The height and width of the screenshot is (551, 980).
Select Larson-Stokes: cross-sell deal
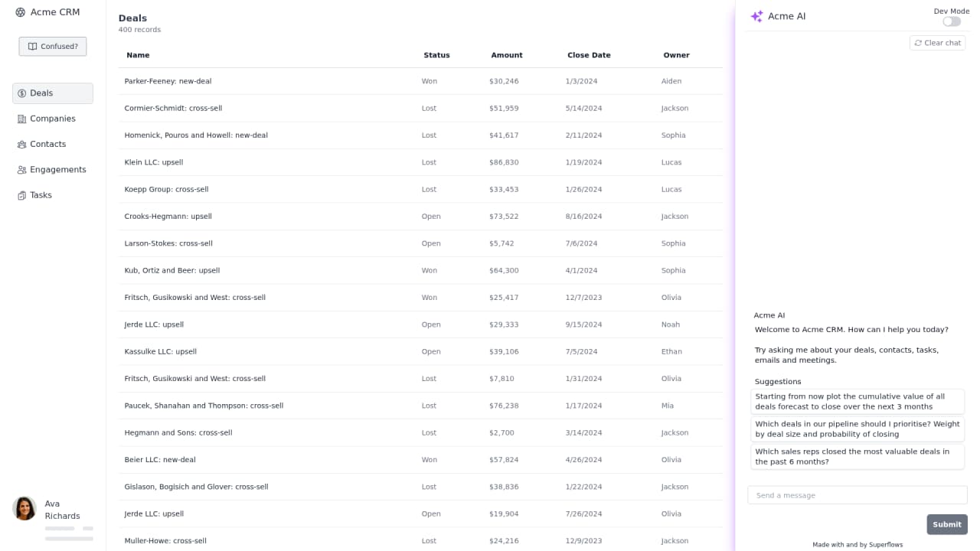pos(420,243)
